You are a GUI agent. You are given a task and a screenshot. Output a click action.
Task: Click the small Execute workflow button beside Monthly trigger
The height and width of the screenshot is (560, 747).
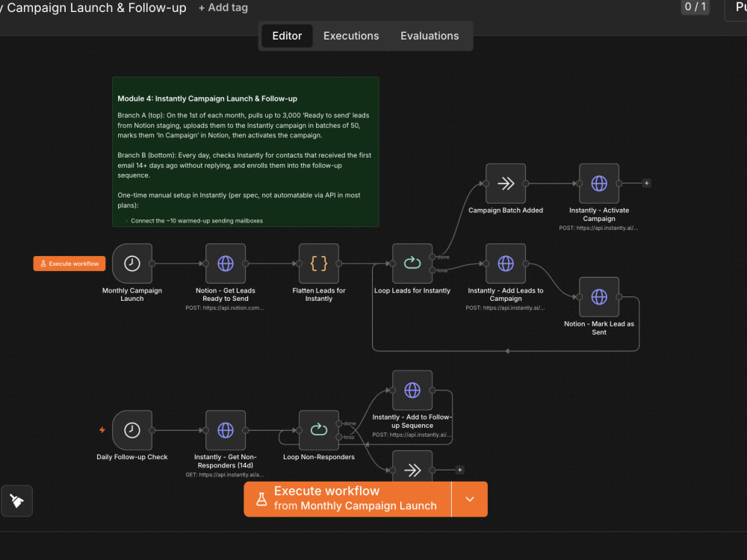click(69, 264)
